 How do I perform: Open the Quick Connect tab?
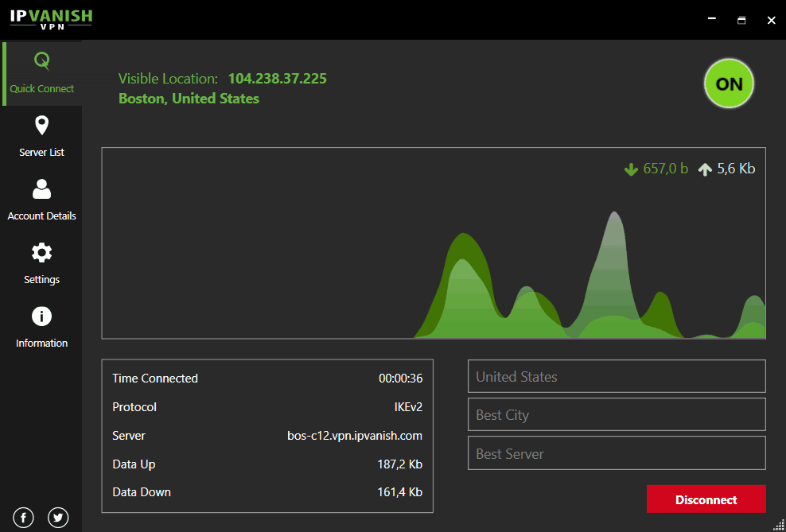pos(42,74)
